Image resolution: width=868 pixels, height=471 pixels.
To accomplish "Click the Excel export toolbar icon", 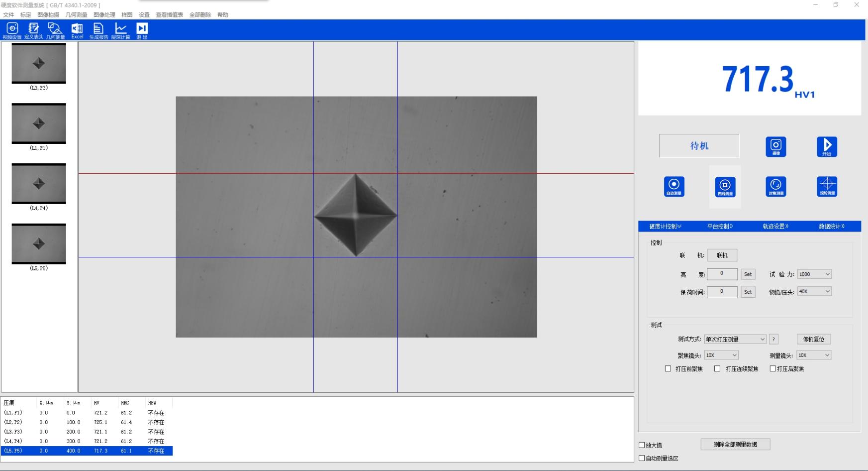I will (77, 30).
